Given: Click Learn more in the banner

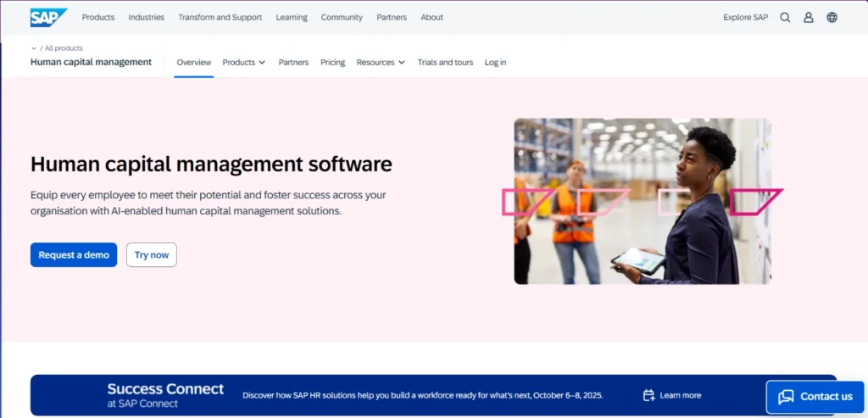Looking at the screenshot, I should point(681,395).
